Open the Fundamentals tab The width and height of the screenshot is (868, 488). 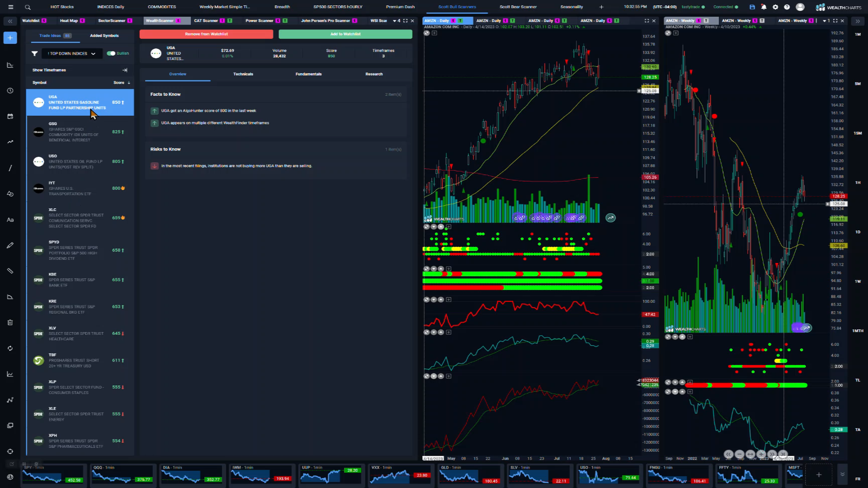(x=309, y=74)
